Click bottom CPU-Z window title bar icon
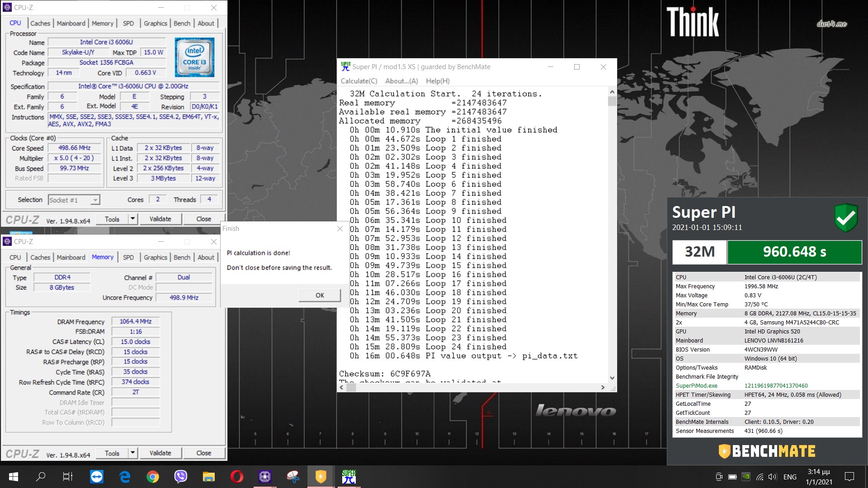 [7, 241]
